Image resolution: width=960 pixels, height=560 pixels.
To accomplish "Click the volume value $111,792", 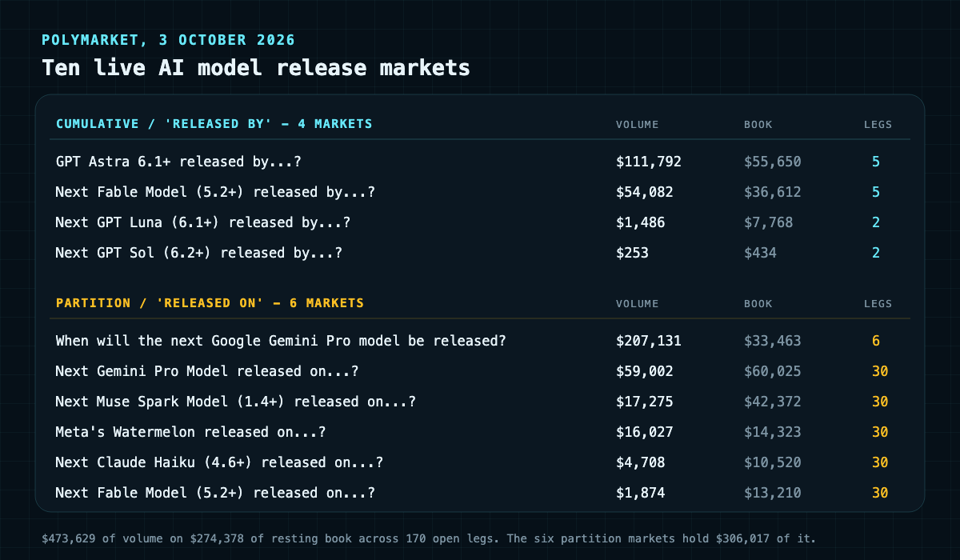I will (649, 162).
